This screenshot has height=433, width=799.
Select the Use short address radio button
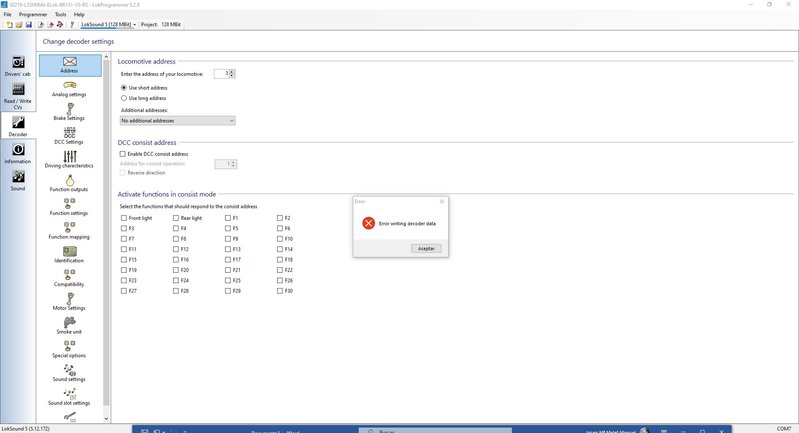[x=124, y=88]
